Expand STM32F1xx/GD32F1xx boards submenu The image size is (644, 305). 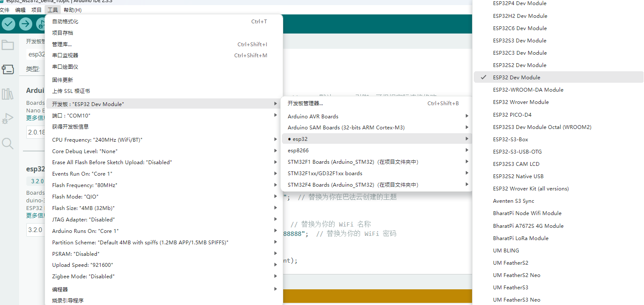point(377,173)
